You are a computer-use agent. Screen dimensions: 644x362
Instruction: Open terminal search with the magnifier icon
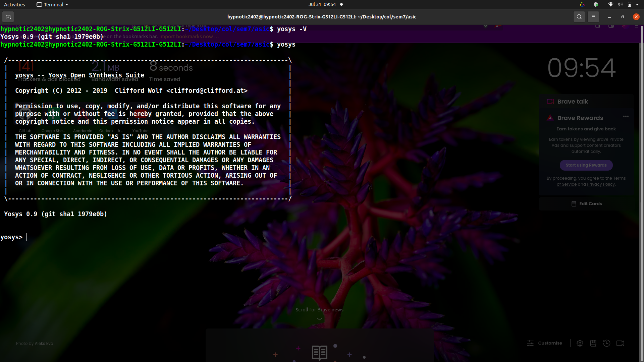pyautogui.click(x=579, y=16)
